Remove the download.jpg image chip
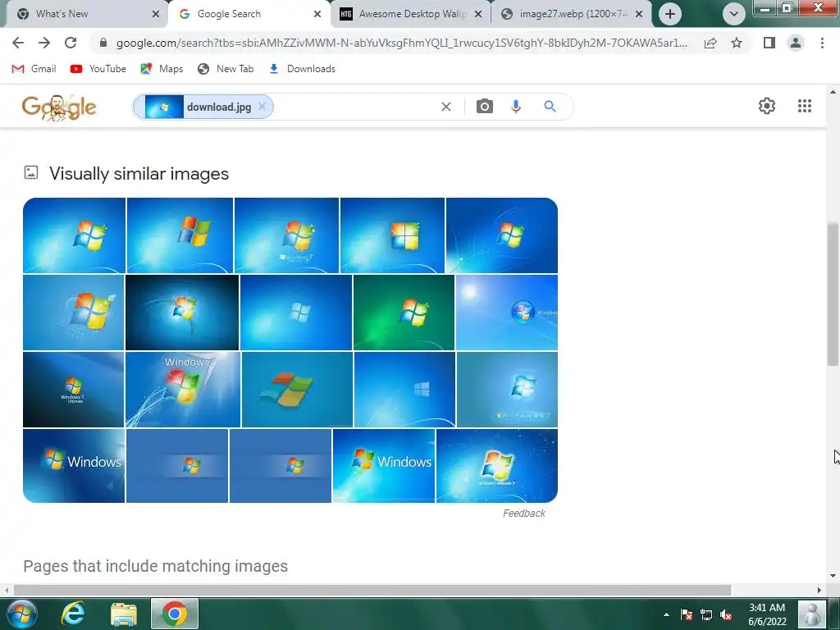The image size is (840, 630). pos(262,106)
